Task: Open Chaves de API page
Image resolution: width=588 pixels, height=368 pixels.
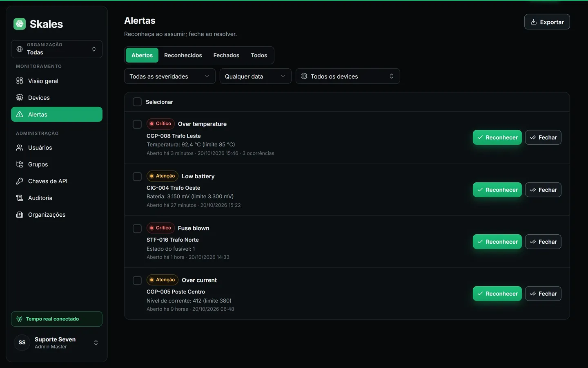Action: [57, 181]
